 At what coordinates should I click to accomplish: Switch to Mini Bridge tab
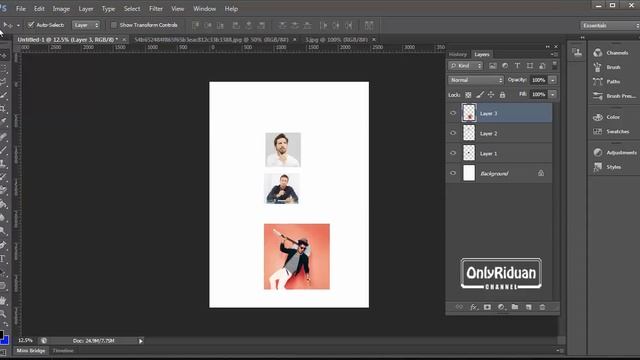31,351
